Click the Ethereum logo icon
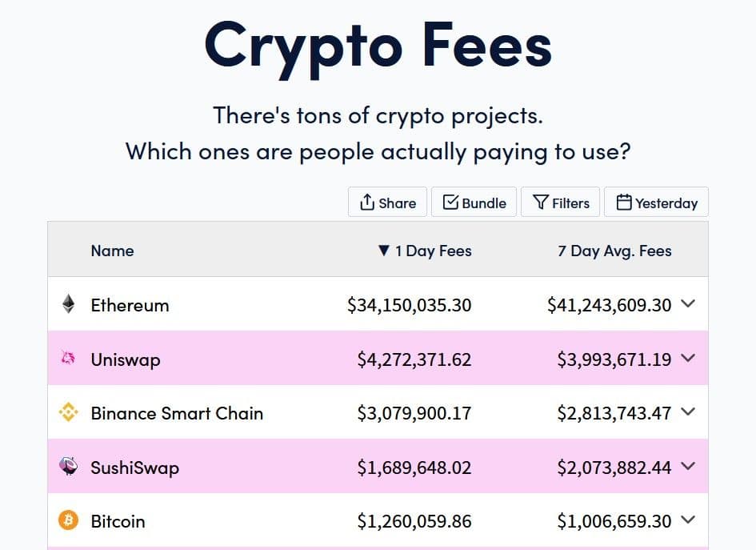The height and width of the screenshot is (550, 756). (69, 304)
